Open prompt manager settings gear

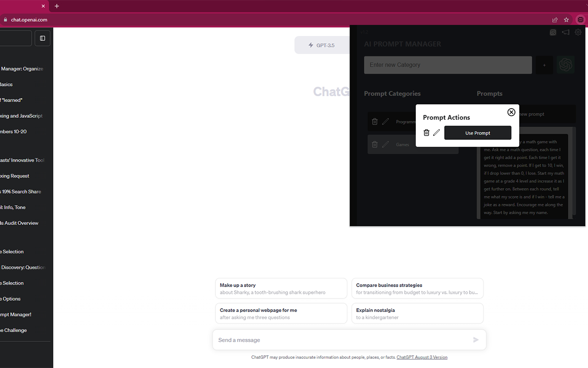578,32
